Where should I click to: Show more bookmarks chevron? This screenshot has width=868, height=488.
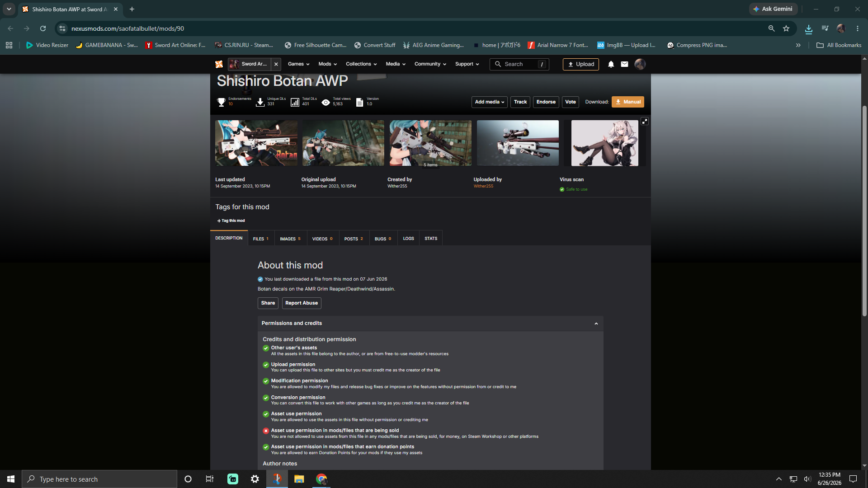pyautogui.click(x=798, y=45)
